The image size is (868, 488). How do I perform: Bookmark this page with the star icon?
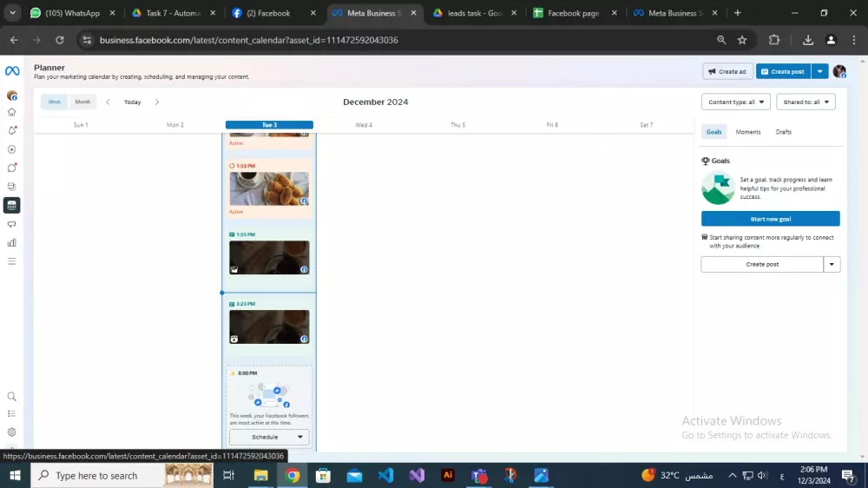coord(742,40)
